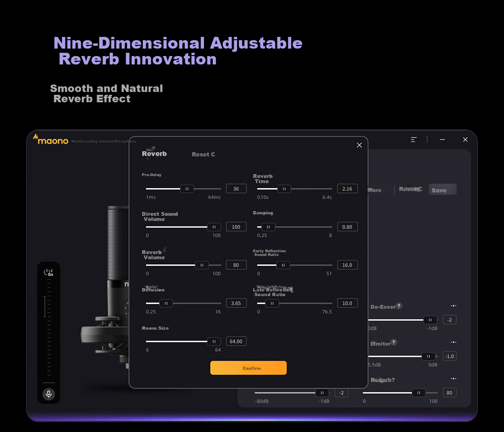Click Reverb Volume value 80 in dialog
The height and width of the screenshot is (432, 504).
tap(236, 265)
